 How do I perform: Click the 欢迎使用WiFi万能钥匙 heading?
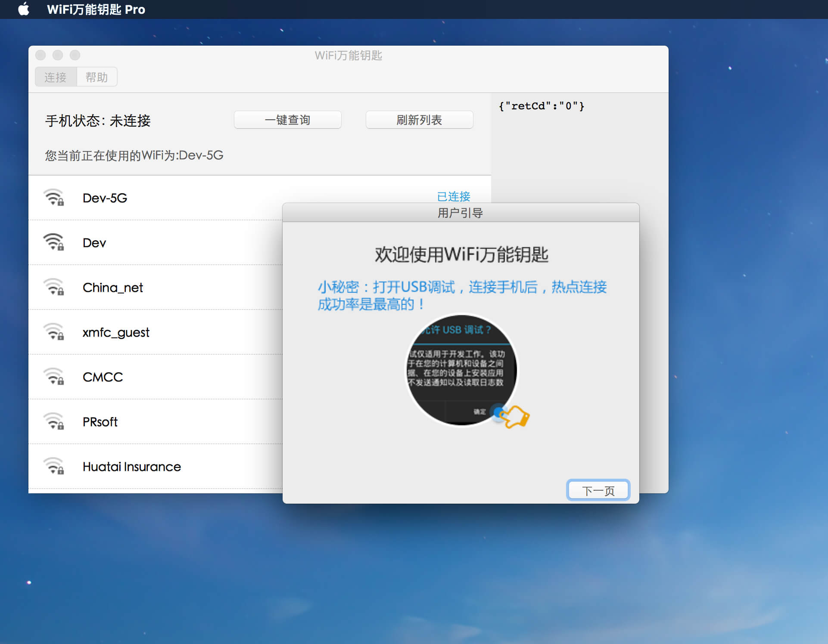pyautogui.click(x=461, y=254)
